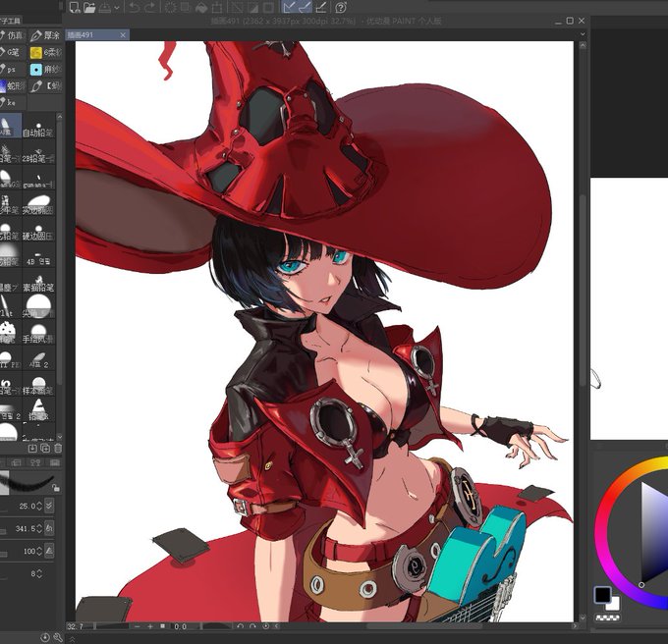Open the dropdown arrow next to Save
668x644 pixels.
point(116,8)
